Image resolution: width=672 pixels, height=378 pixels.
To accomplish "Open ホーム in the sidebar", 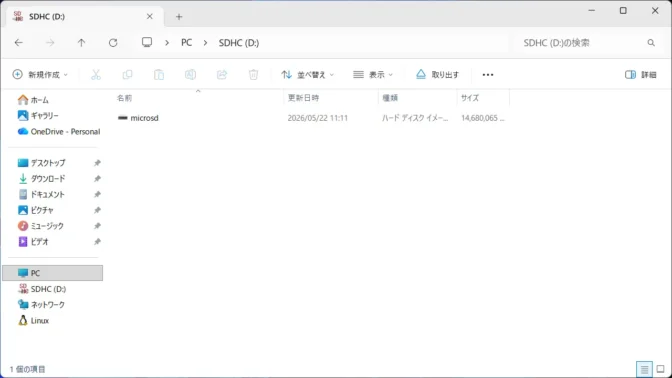I will tap(39, 100).
